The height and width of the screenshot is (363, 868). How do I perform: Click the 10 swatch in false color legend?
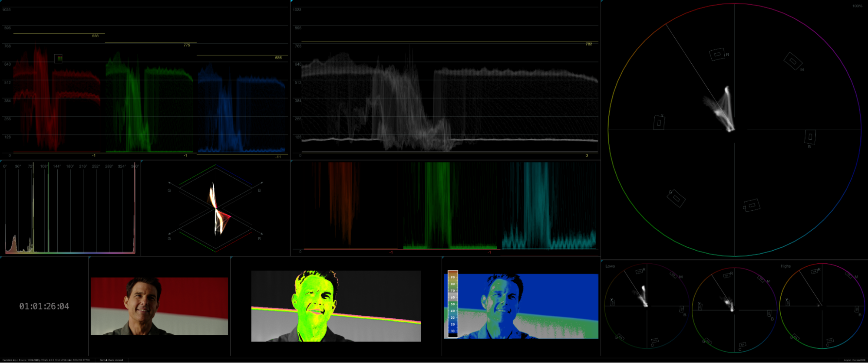coord(452,331)
